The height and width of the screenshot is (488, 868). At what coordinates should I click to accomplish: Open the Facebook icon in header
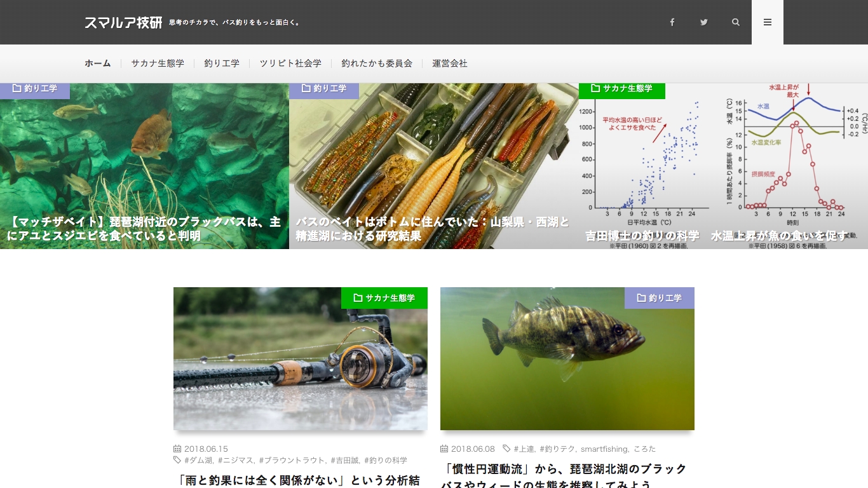tap(672, 22)
